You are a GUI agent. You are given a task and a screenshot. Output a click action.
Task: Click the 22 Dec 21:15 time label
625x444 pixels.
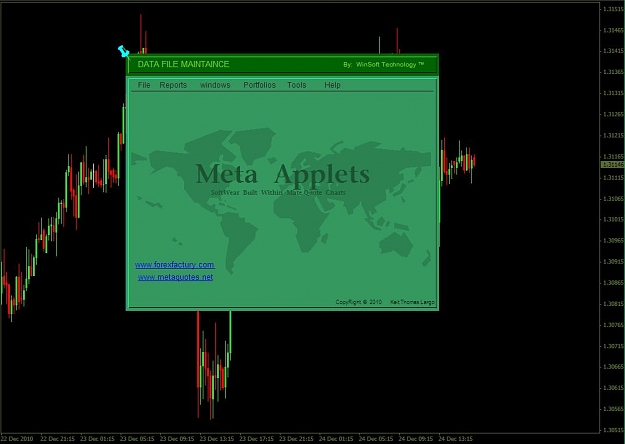(x=57, y=439)
